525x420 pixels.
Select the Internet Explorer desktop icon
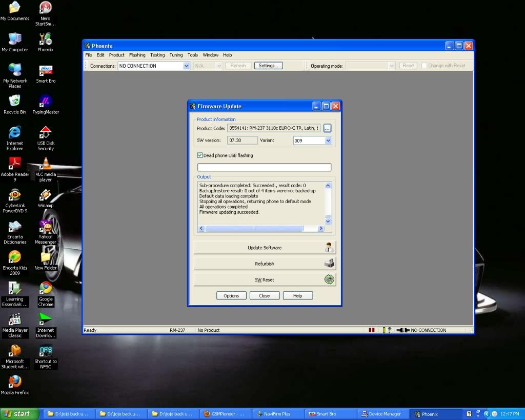pos(15,138)
